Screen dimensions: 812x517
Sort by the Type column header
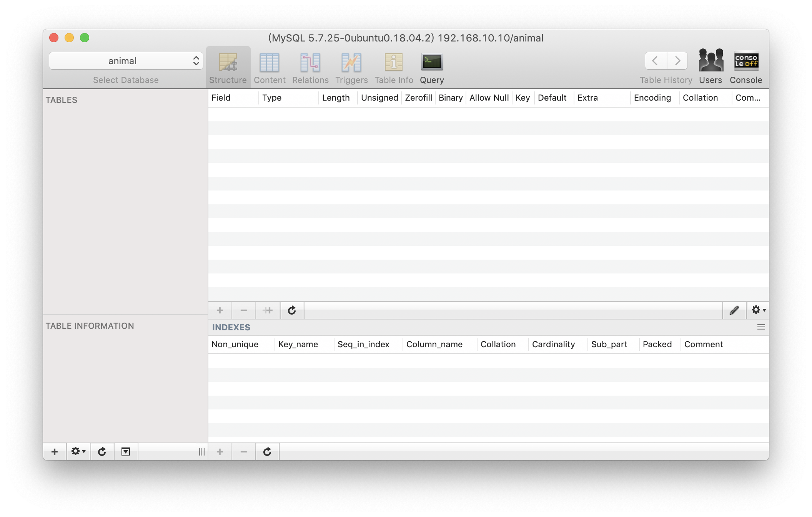288,98
